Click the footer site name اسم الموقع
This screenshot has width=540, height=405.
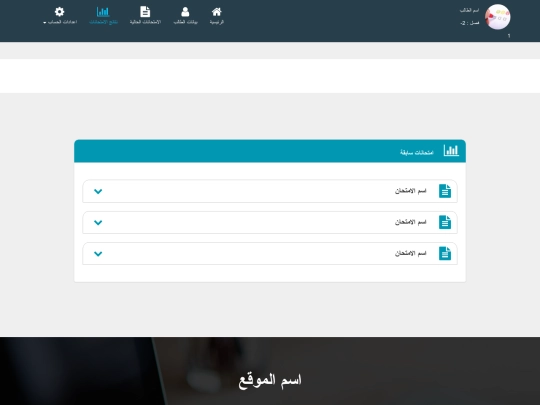point(270,381)
